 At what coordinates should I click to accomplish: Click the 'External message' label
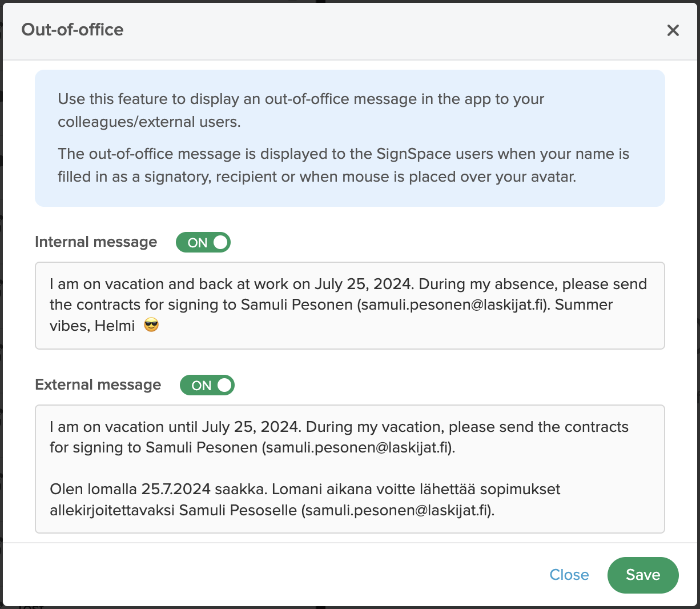point(98,385)
